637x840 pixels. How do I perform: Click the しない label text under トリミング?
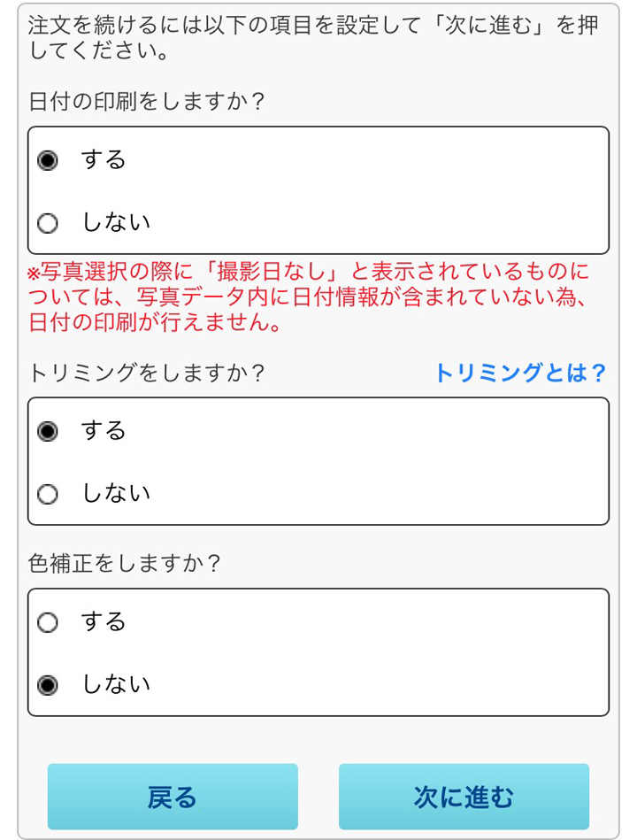116,494
